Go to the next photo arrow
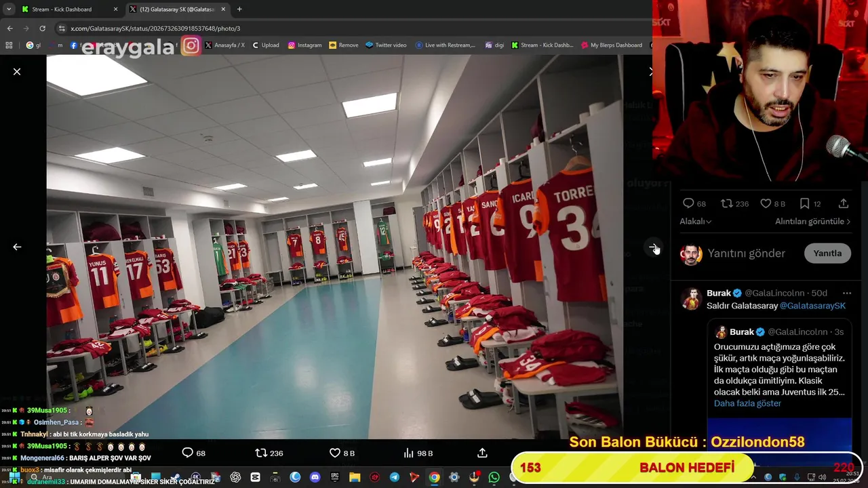 (652, 247)
